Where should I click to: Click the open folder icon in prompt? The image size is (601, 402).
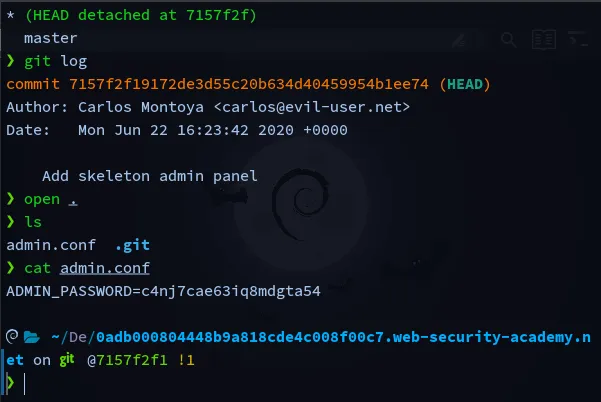(x=31, y=337)
